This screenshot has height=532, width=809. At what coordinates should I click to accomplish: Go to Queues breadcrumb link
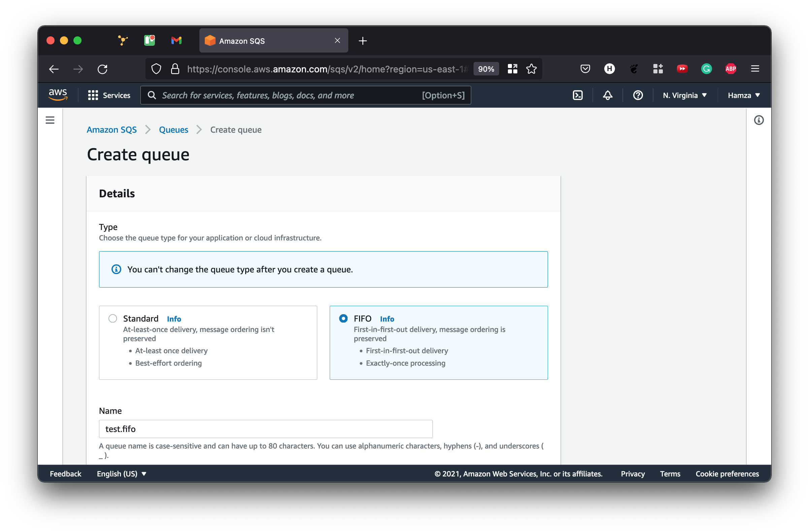(x=173, y=130)
